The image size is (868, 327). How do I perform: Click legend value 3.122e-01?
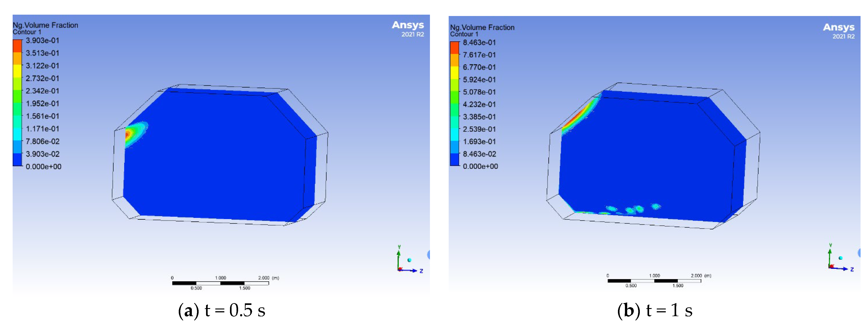click(x=42, y=66)
